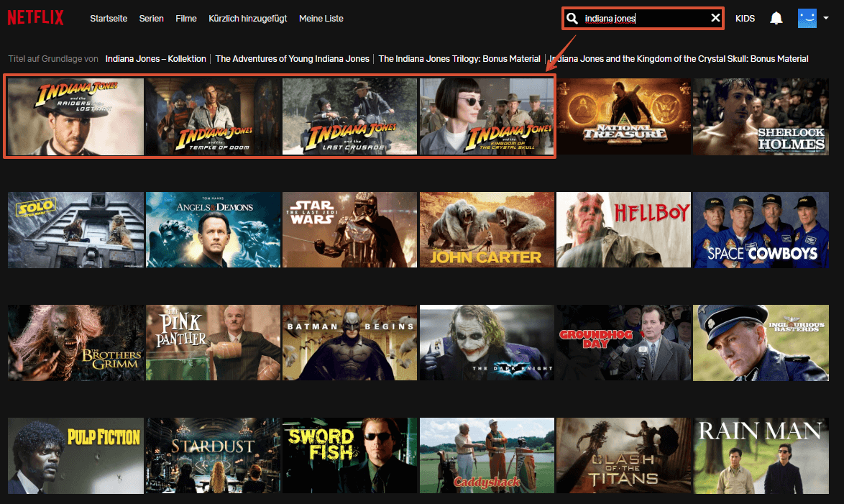Open the Caddyshack title
The height and width of the screenshot is (504, 844).
point(487,456)
